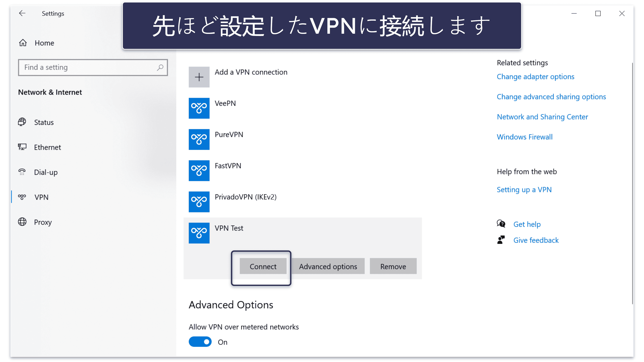Open the VPN page
Image resolution: width=644 pixels, height=362 pixels.
tap(41, 197)
